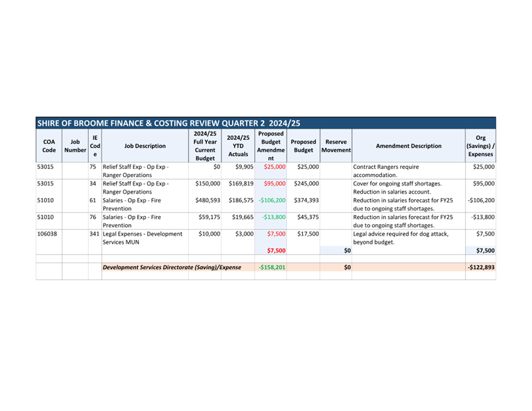
Task: Select the red $25,000 proposed amendment
Action: click(x=275, y=167)
